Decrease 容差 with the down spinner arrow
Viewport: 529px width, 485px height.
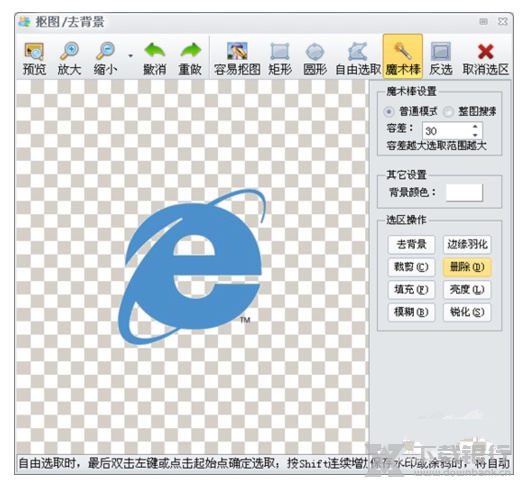[x=475, y=135]
